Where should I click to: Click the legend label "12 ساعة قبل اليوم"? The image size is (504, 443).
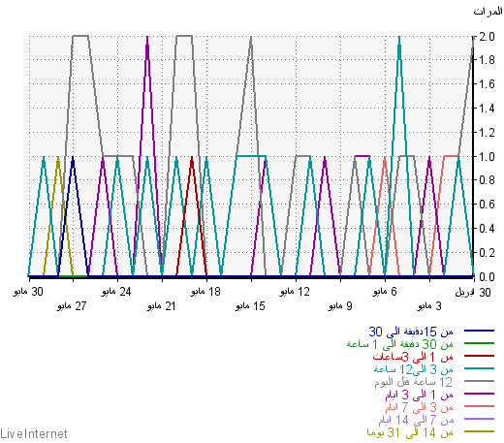[x=414, y=382]
